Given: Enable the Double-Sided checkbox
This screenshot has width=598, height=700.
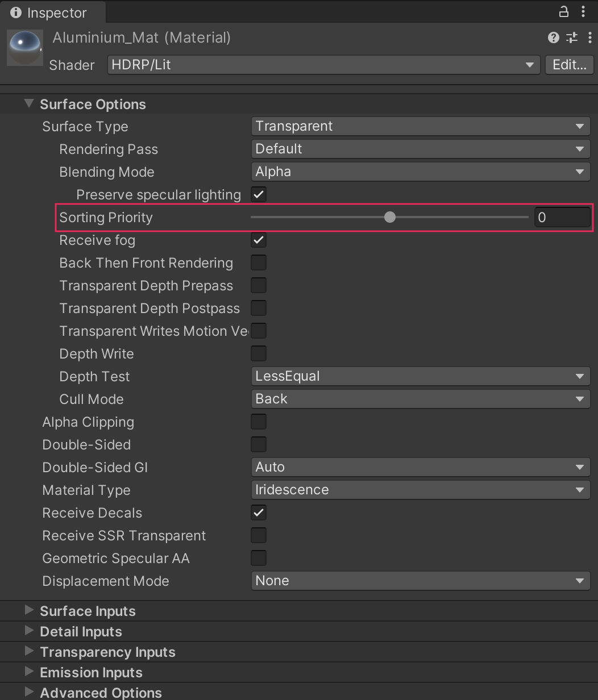Looking at the screenshot, I should tap(259, 444).
